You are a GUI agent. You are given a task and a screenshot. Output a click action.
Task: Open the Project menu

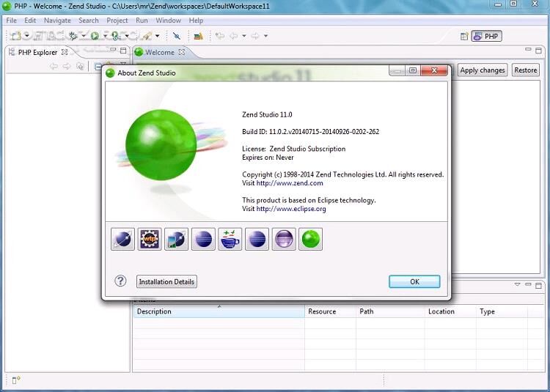point(117,21)
